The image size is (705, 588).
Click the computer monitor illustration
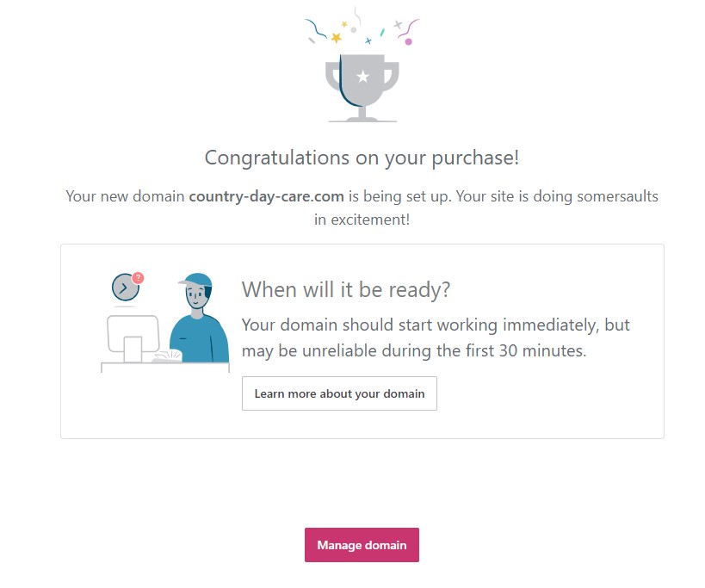[133, 334]
